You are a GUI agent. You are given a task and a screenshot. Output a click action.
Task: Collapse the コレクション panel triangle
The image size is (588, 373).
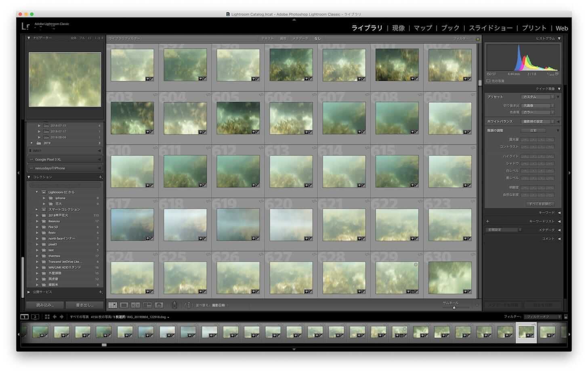[29, 177]
